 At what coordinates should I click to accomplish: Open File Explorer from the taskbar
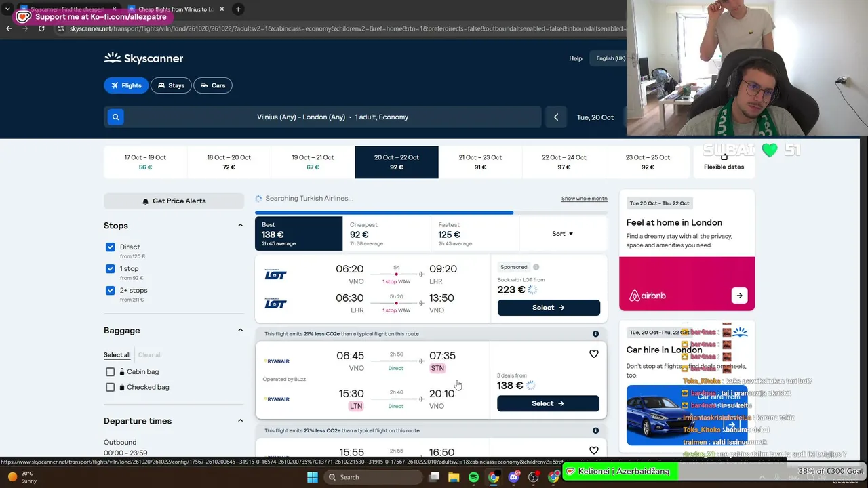tap(454, 477)
